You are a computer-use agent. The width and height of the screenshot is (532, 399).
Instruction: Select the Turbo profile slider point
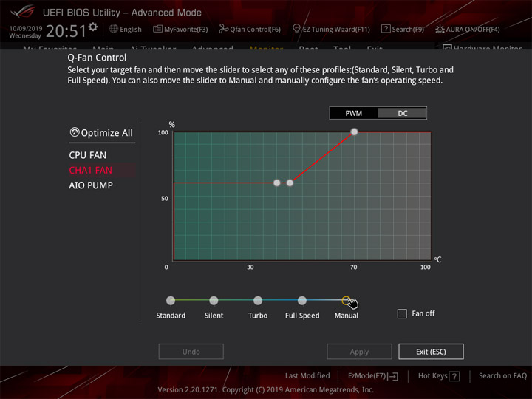[x=258, y=300]
